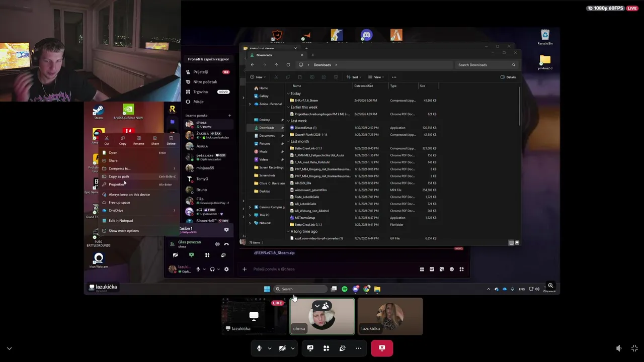Select DiscordSetup (1) file row
The width and height of the screenshot is (644, 362).
[x=363, y=128]
